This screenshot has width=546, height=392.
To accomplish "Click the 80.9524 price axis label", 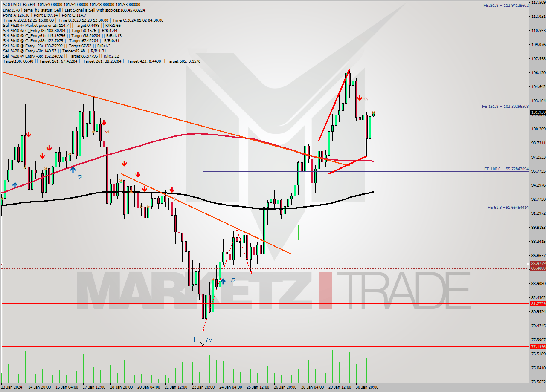I will (x=538, y=311).
